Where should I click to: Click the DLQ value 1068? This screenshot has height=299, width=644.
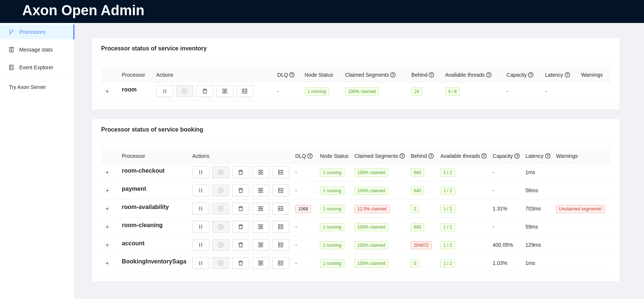303,209
